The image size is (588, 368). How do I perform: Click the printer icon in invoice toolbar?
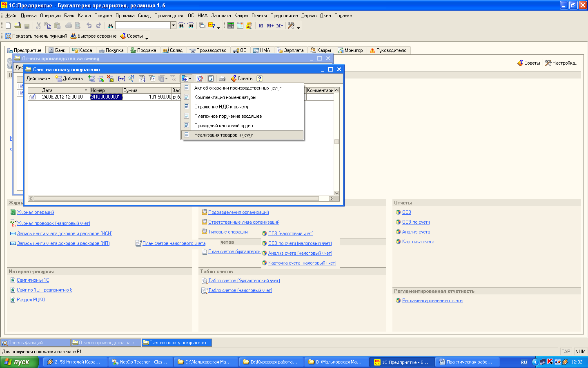coord(222,79)
